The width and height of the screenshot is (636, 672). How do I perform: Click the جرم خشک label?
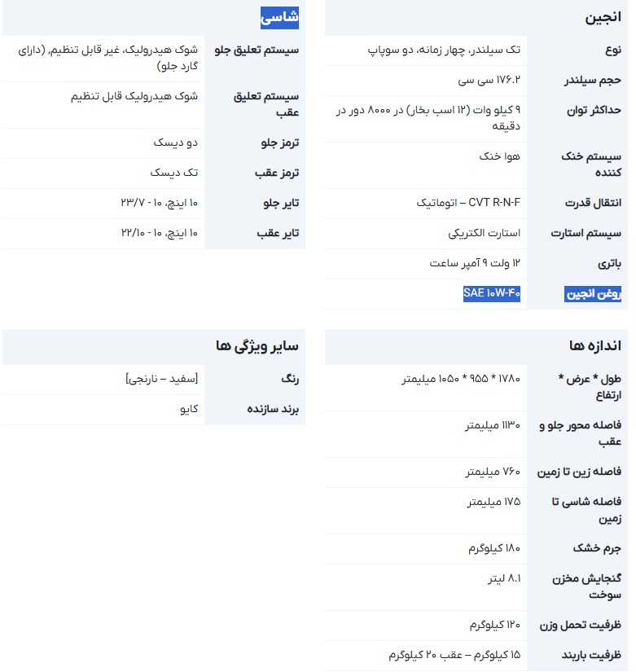tap(598, 548)
